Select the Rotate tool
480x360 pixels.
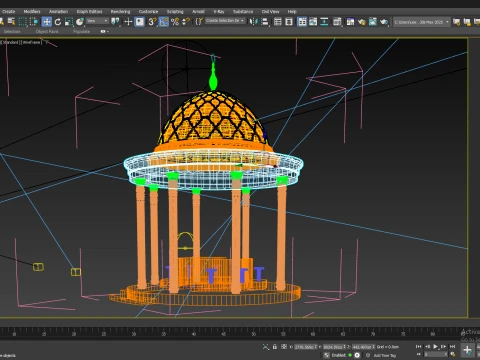click(x=58, y=22)
